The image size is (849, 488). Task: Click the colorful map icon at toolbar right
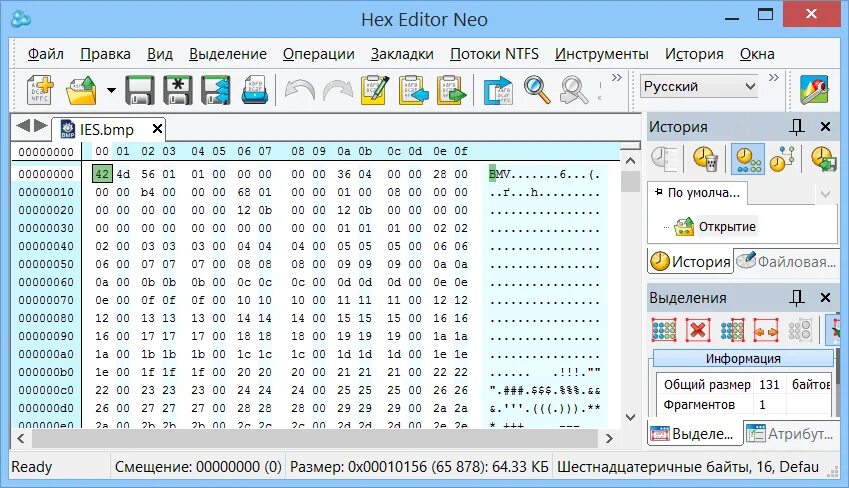(814, 90)
